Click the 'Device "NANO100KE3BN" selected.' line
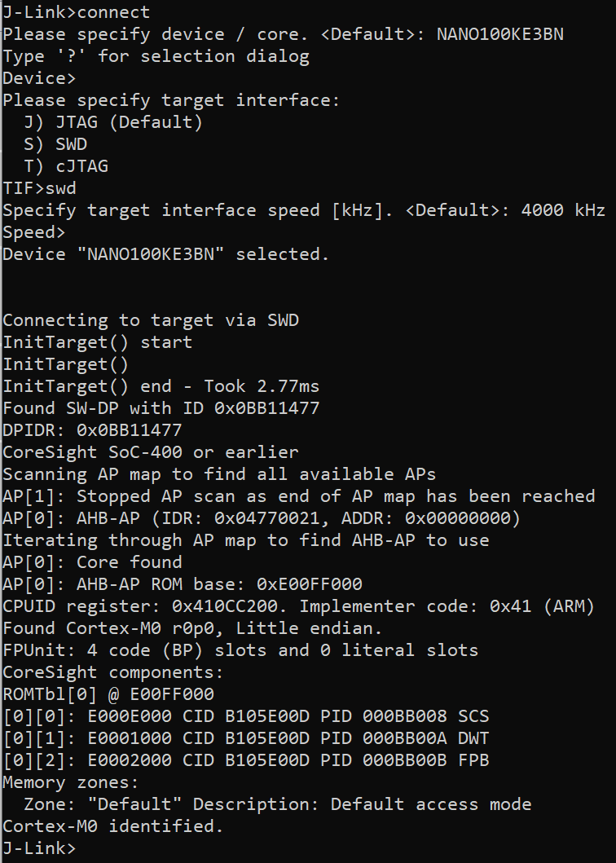The image size is (616, 863). tap(165, 254)
